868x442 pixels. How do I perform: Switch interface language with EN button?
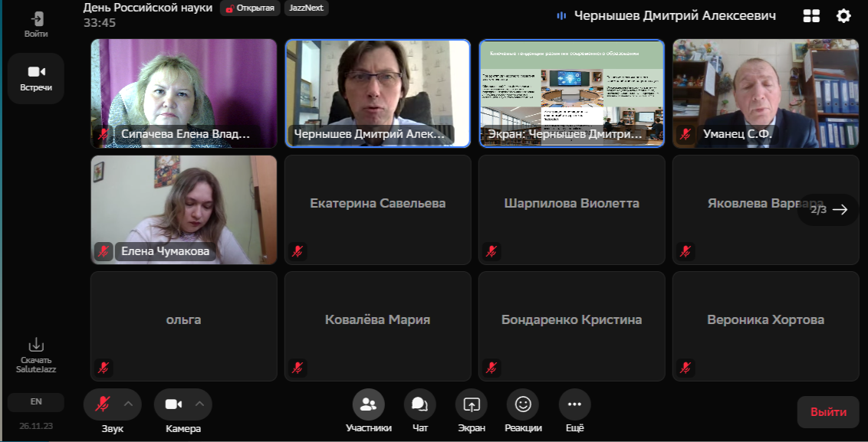36,401
